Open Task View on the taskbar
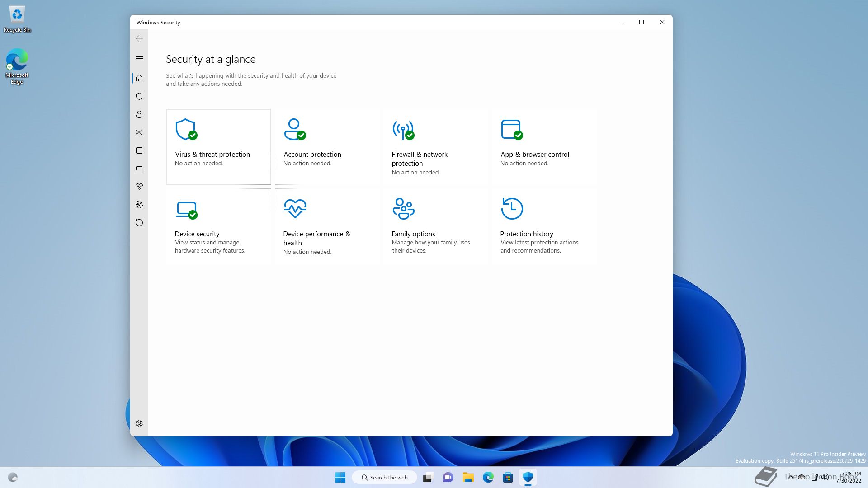 coord(428,477)
